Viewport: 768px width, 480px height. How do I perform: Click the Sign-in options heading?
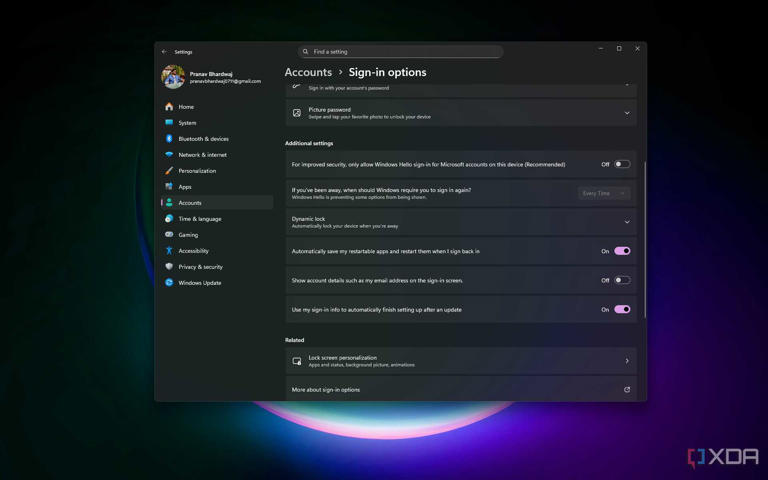[x=387, y=72]
